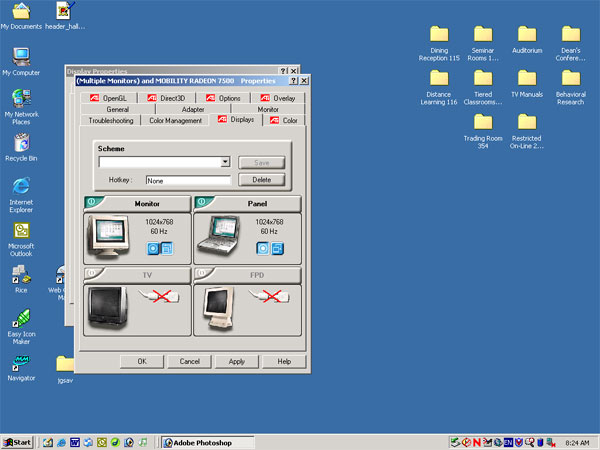Image resolution: width=600 pixels, height=450 pixels.
Task: Click Panel clone mode button
Action: pyautogui.click(x=277, y=249)
